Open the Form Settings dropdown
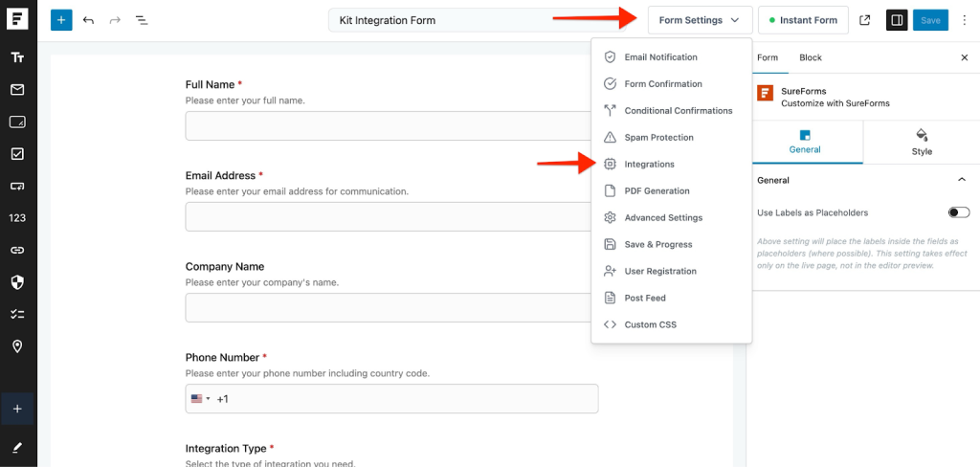980x467 pixels. pyautogui.click(x=699, y=20)
